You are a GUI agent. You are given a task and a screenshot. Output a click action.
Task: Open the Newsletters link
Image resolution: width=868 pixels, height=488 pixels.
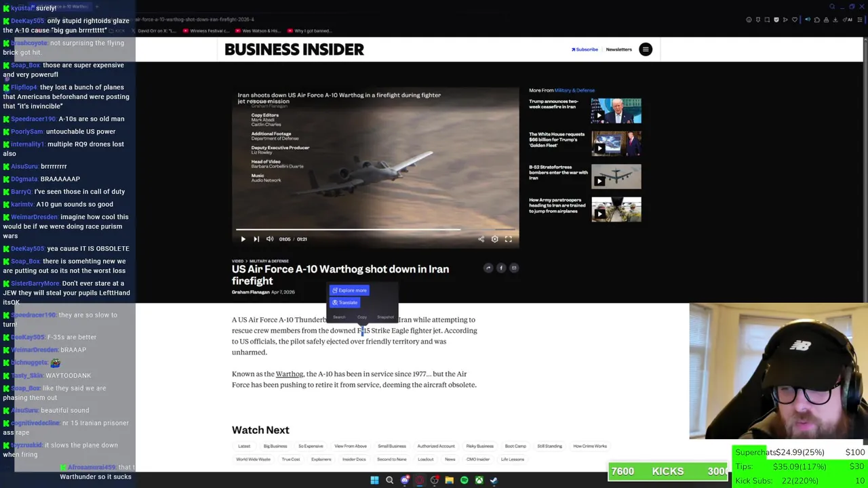click(618, 49)
